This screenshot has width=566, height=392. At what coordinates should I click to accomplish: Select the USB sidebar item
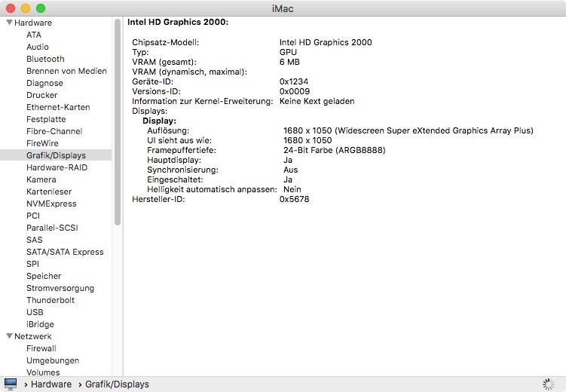pyautogui.click(x=35, y=312)
